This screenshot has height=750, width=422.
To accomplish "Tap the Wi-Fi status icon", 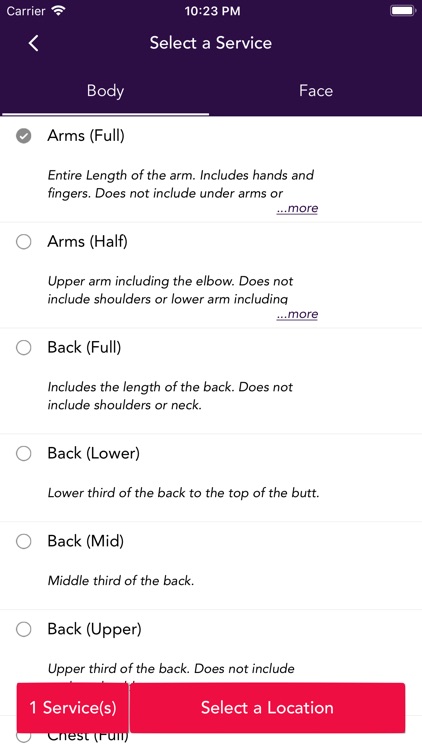I will pos(59,11).
